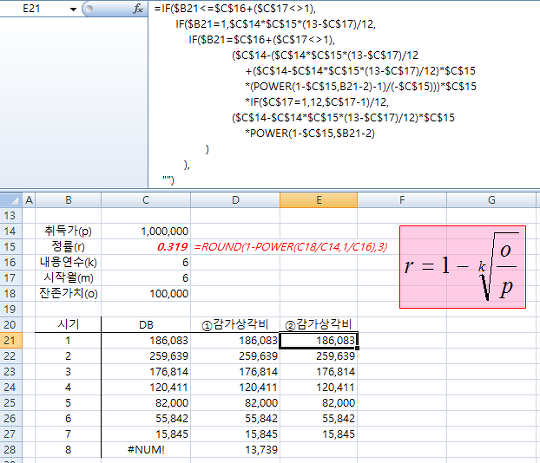Screen dimensions: 540x463
Task: Select row 15 header
Action: point(11,247)
